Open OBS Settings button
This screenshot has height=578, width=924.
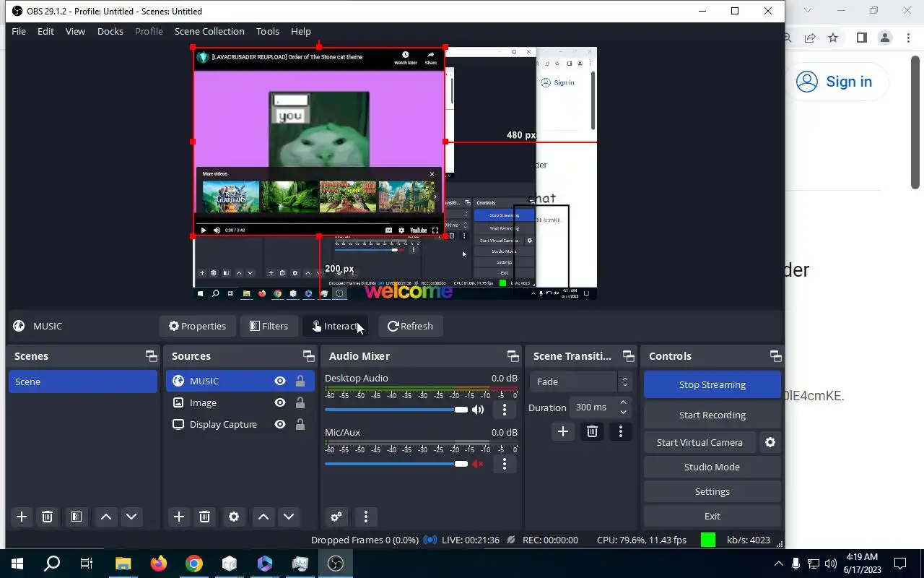click(712, 491)
